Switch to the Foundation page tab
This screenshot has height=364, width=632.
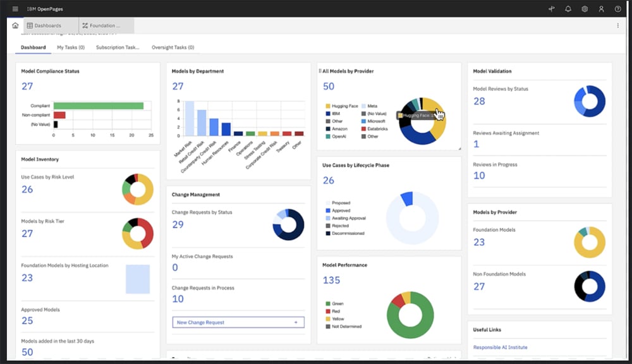coord(106,26)
